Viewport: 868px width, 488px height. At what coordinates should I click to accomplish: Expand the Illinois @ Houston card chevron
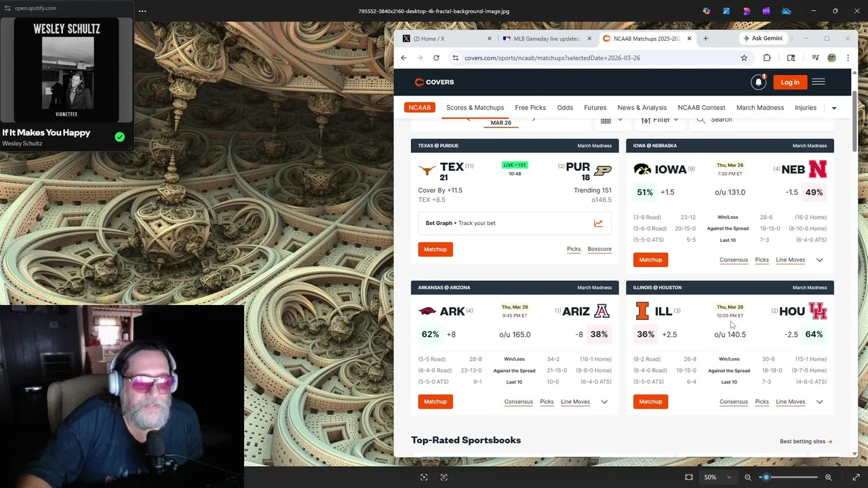[x=819, y=402]
